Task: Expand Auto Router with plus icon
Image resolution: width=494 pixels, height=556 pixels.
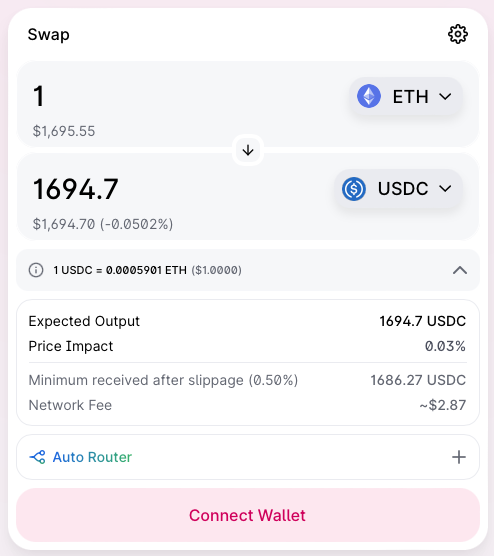Action: pos(459,457)
